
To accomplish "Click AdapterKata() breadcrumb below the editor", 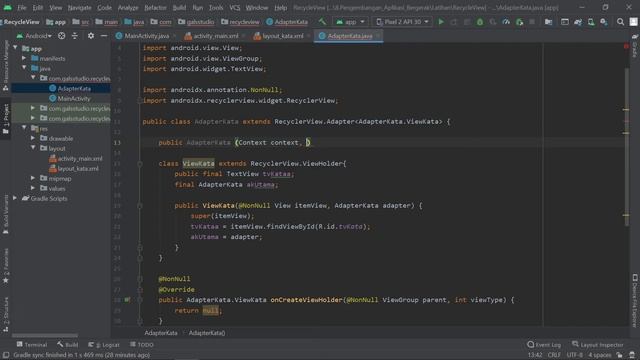I will point(207,333).
